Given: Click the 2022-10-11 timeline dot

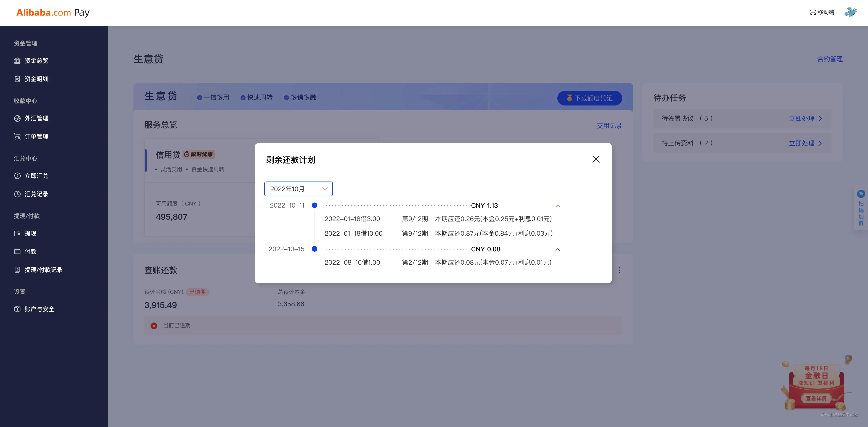Looking at the screenshot, I should (x=314, y=206).
